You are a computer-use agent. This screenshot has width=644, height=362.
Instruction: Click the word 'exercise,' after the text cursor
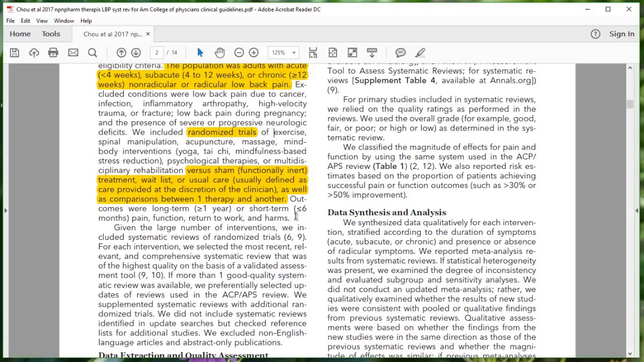[x=290, y=132]
